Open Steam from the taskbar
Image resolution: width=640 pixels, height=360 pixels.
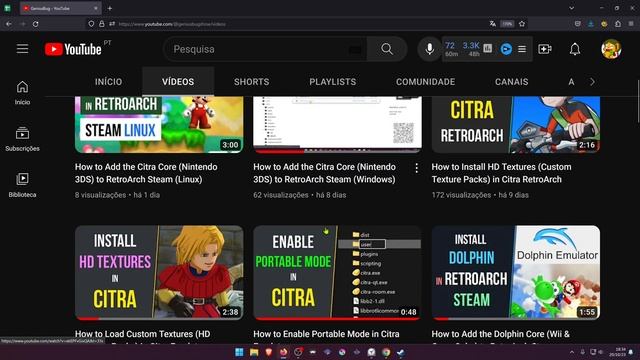tap(401, 352)
